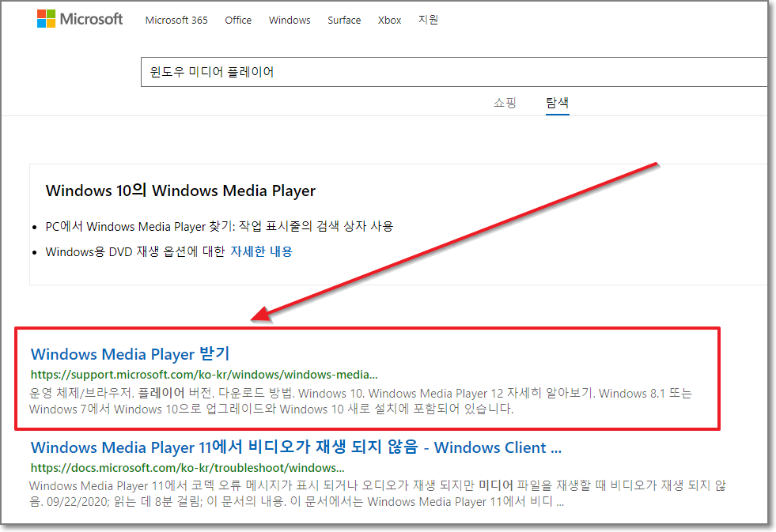Open the Microsoft 365 menu item

point(176,21)
